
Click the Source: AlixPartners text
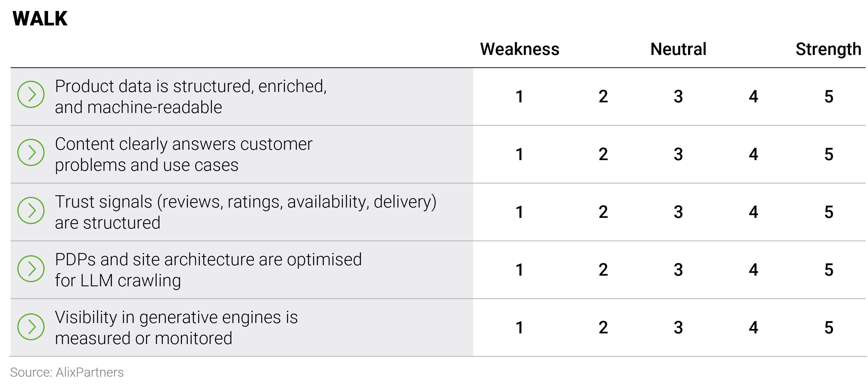[67, 372]
